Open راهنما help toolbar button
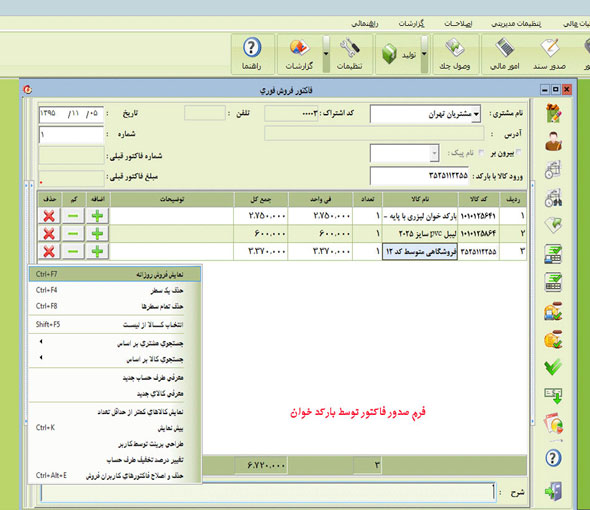The height and width of the screenshot is (510, 590). tap(252, 54)
